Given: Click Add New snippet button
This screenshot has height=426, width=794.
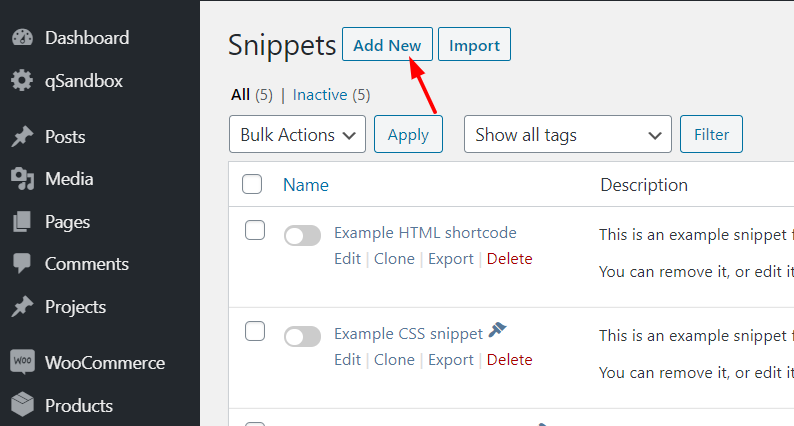Looking at the screenshot, I should click(387, 45).
